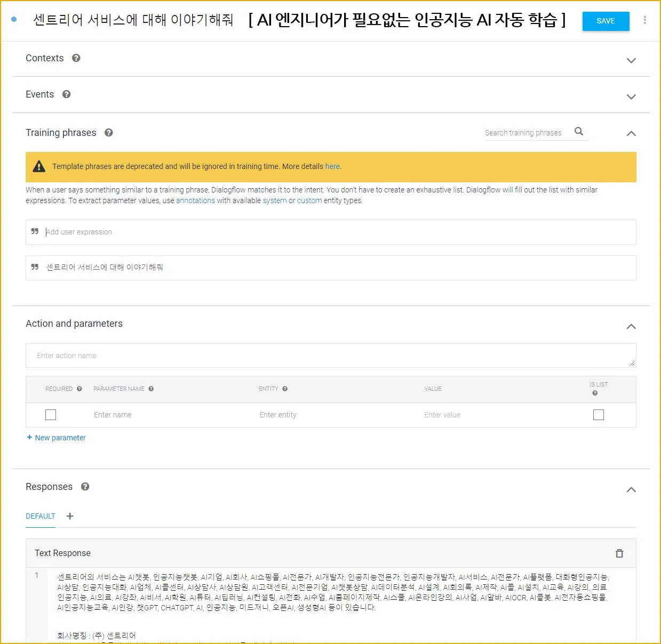Open the three-dot more options menu
The width and height of the screenshot is (661, 644).
click(x=644, y=20)
